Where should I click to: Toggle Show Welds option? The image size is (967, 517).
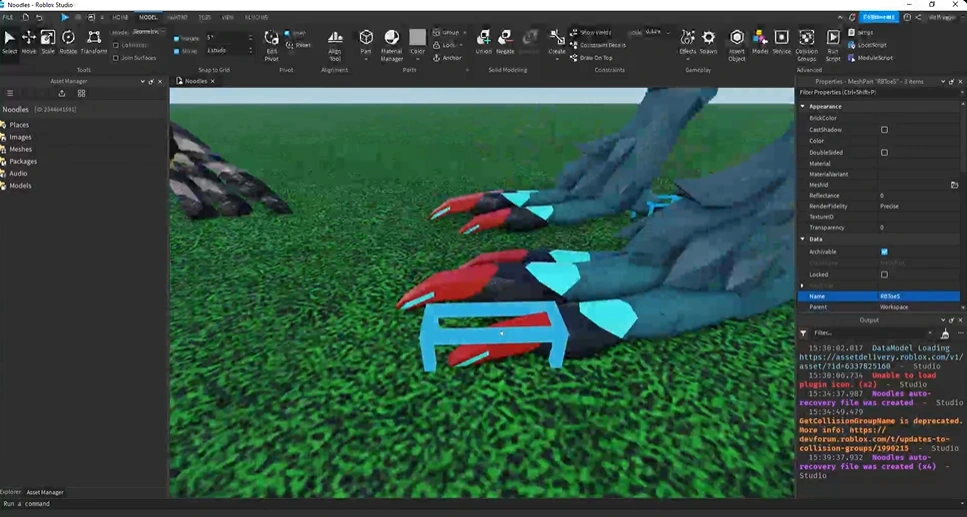pyautogui.click(x=591, y=32)
